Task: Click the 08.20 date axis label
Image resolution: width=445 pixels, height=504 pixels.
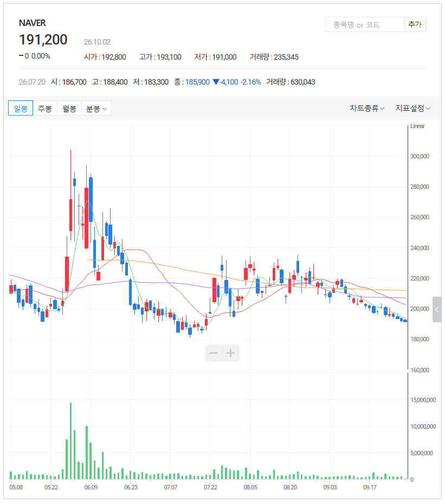Action: (290, 487)
